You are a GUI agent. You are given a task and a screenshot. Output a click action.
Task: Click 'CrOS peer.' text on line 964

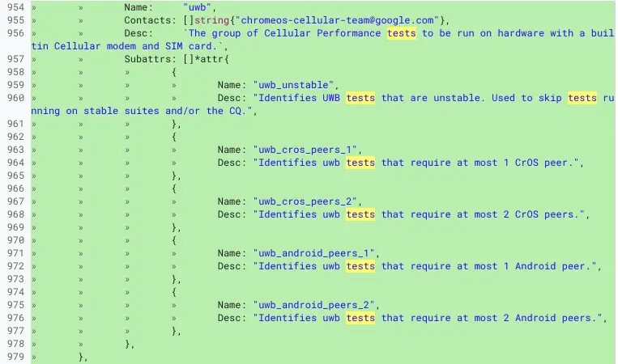click(546, 163)
